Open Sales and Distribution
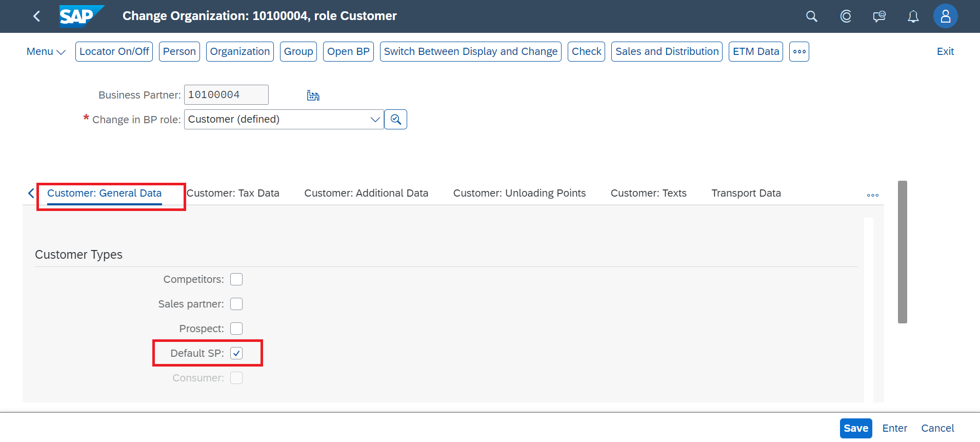This screenshot has height=442, width=980. (667, 51)
